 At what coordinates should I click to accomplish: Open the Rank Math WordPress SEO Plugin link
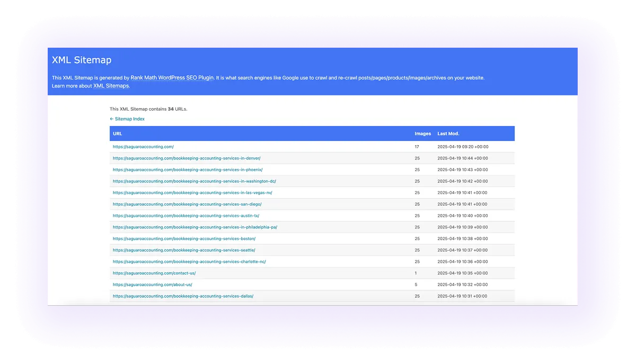tap(172, 77)
